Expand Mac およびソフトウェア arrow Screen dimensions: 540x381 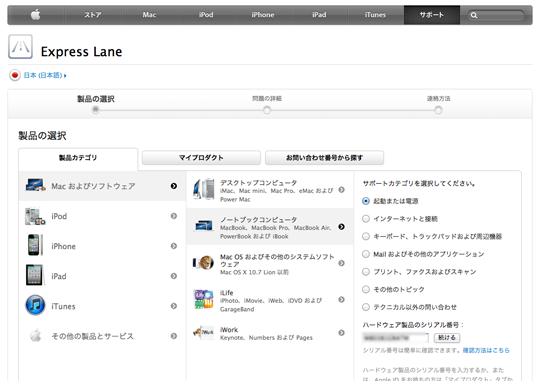pos(174,186)
